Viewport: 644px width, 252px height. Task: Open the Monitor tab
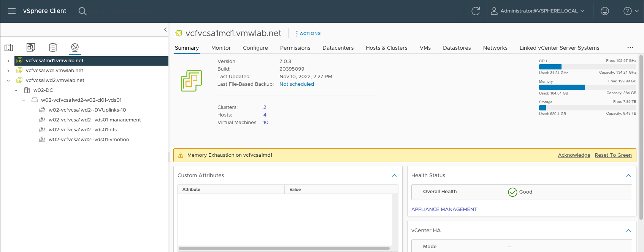pyautogui.click(x=221, y=48)
